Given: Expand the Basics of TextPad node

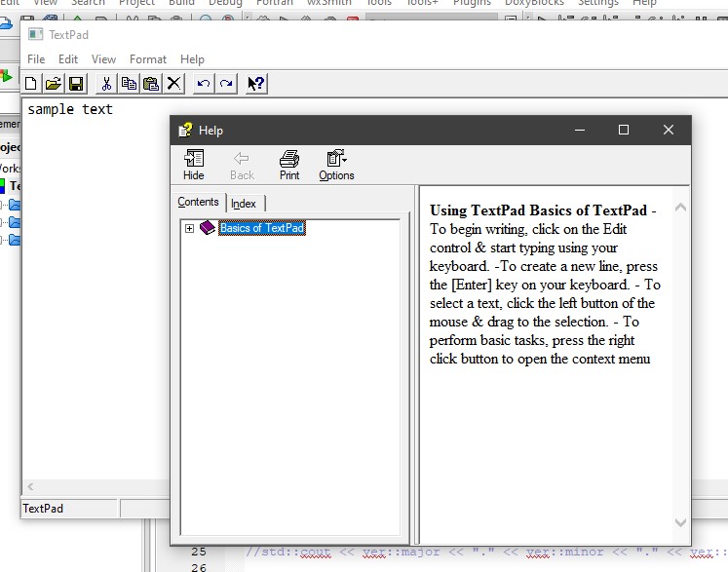Looking at the screenshot, I should (189, 228).
